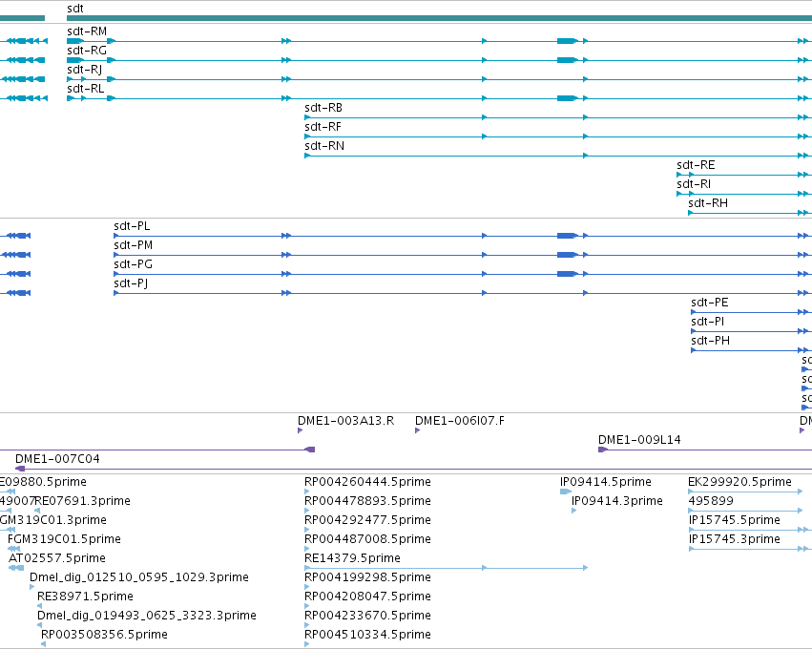Select the 495899 feature label
This screenshot has height=649, width=812.
pyautogui.click(x=711, y=501)
